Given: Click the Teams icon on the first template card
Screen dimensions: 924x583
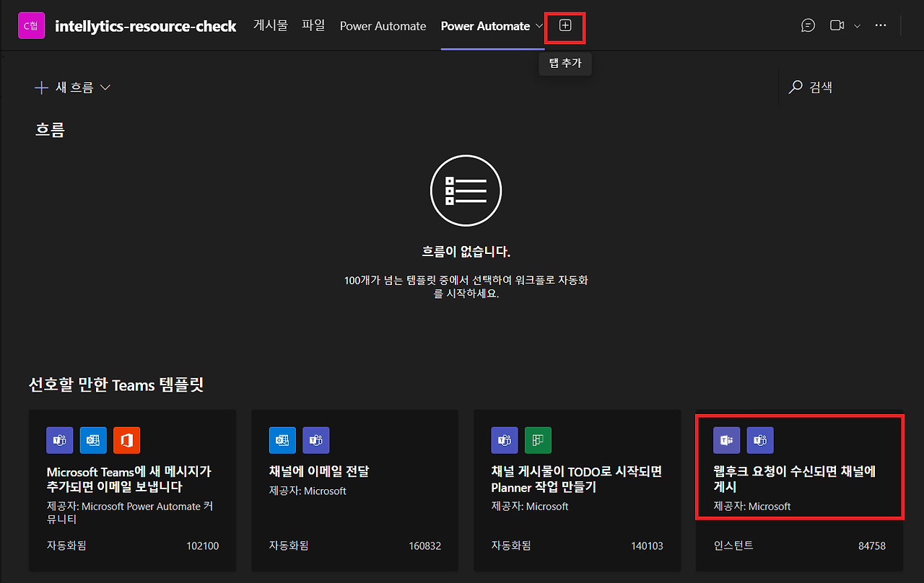Looking at the screenshot, I should 60,440.
